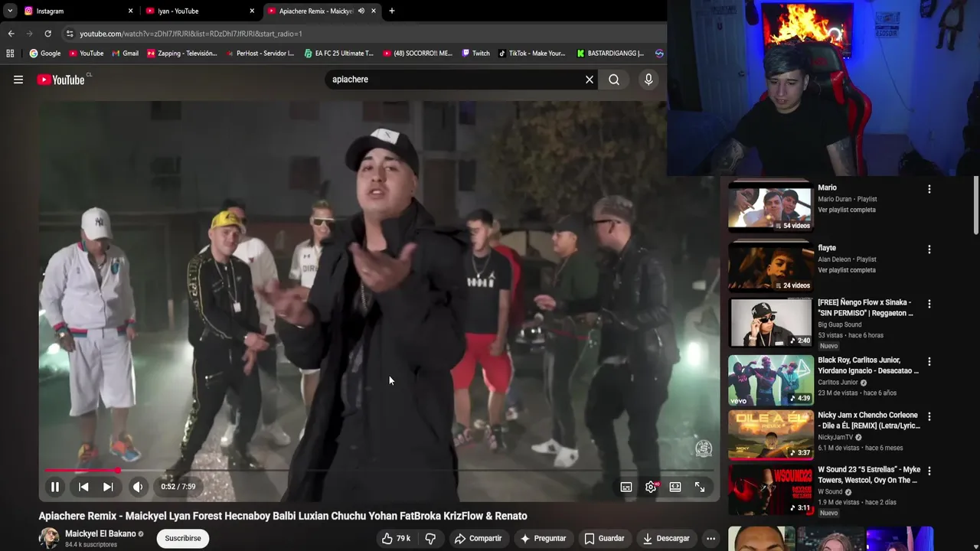Open the Zapping - Televisión bookmark
Screen dimensions: 980x551
pyautogui.click(x=182, y=54)
